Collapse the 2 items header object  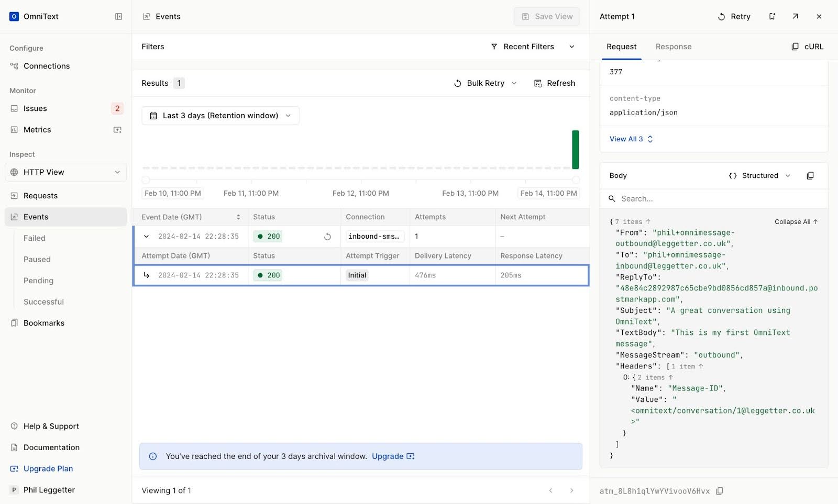coord(655,378)
